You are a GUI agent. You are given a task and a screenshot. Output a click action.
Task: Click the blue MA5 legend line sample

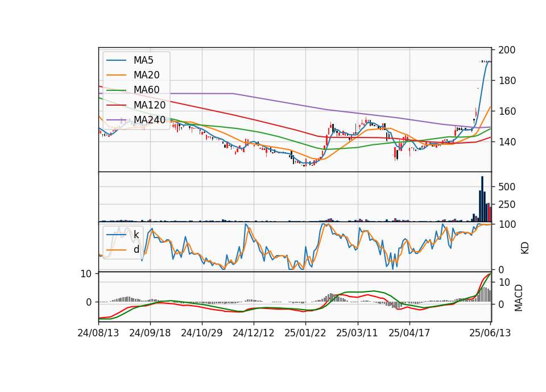[116, 60]
